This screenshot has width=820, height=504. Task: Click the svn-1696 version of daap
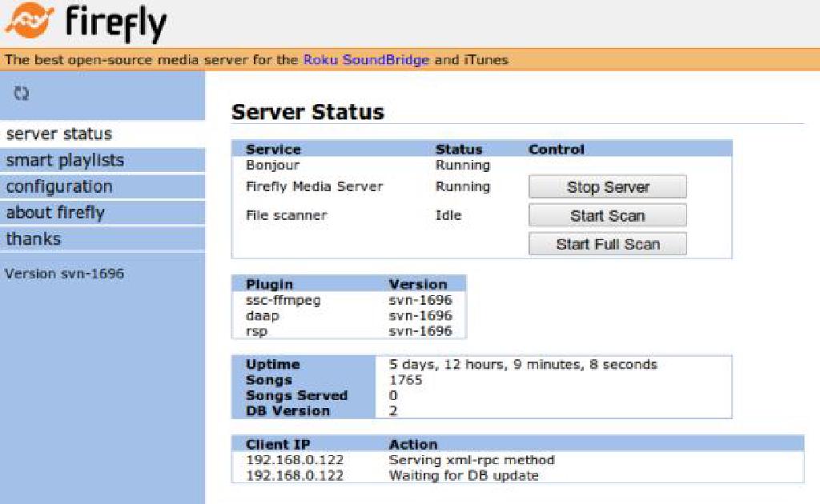(420, 315)
